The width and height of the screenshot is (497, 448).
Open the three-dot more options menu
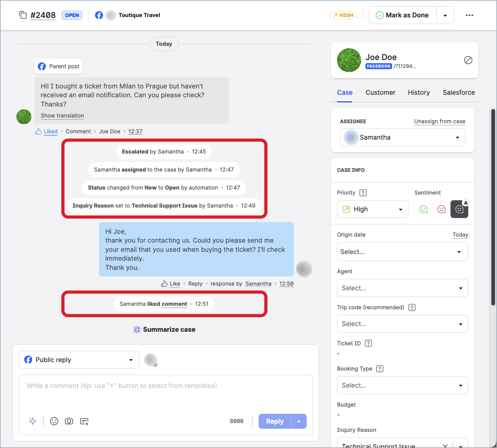[469, 15]
